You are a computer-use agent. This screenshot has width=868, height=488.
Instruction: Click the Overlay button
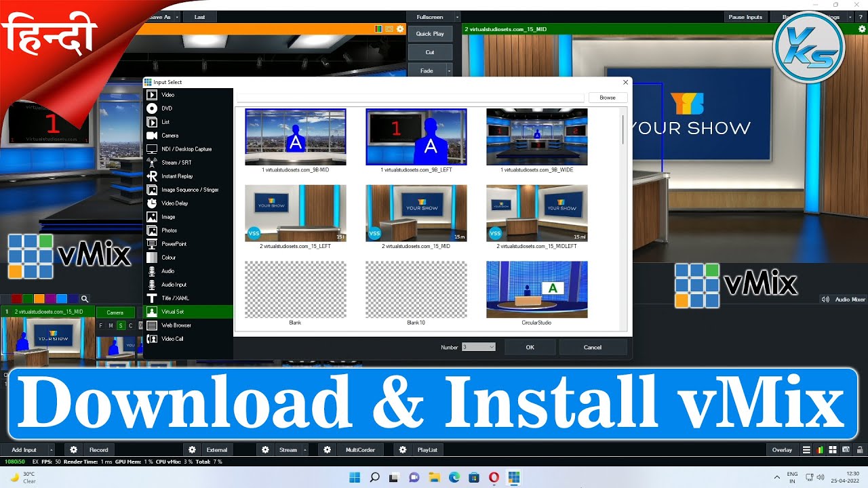click(782, 449)
